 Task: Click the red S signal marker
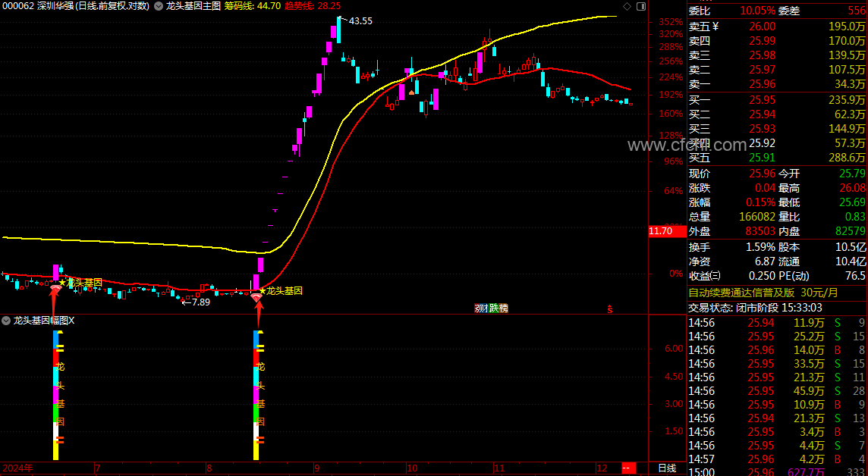[x=610, y=309]
